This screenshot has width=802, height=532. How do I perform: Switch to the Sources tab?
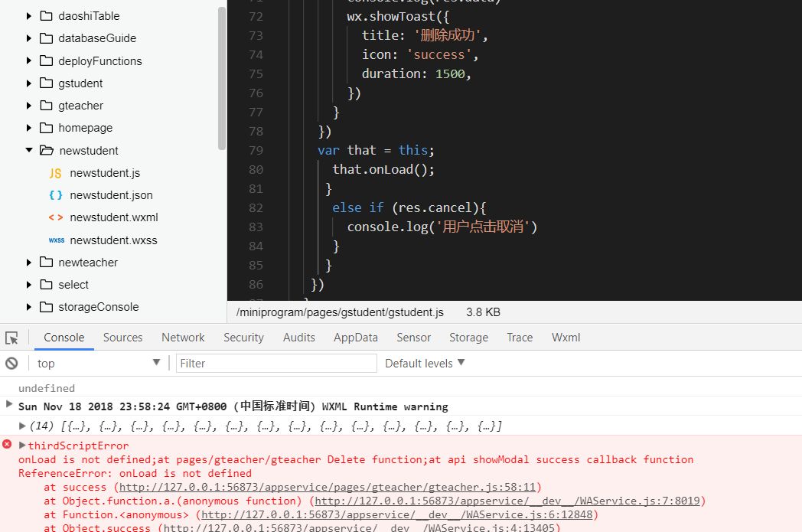[x=122, y=338]
